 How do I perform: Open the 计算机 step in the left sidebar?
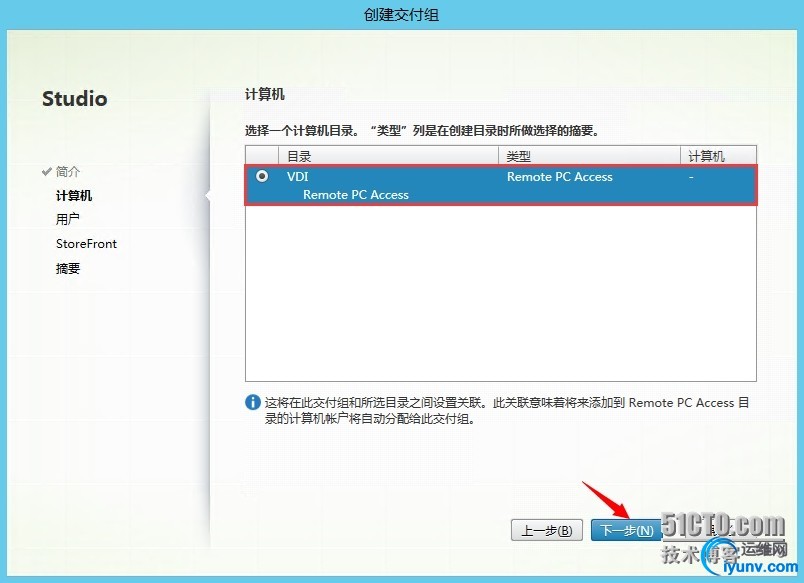coord(74,195)
